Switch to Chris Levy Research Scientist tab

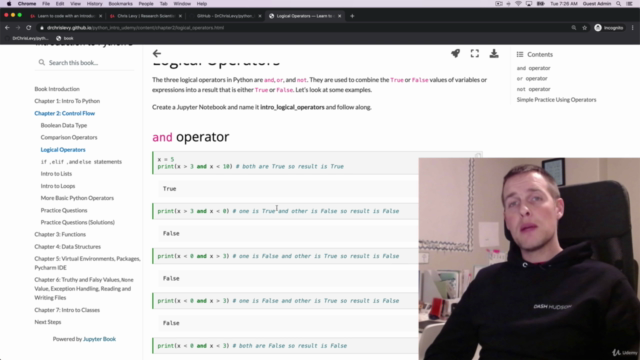click(145, 16)
